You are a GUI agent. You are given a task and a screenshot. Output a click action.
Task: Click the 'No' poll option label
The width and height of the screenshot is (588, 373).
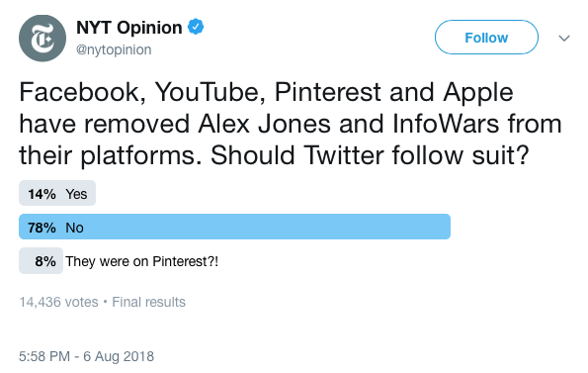[74, 228]
